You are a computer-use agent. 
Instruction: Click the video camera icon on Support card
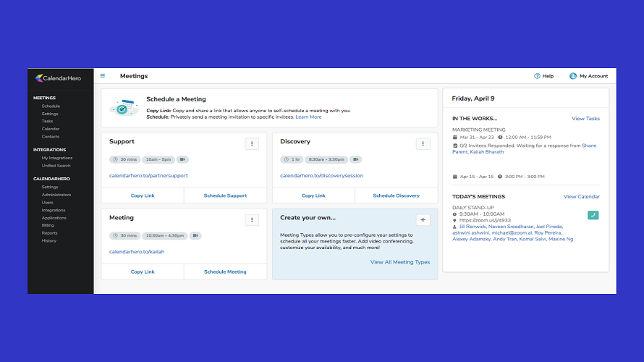(x=183, y=159)
